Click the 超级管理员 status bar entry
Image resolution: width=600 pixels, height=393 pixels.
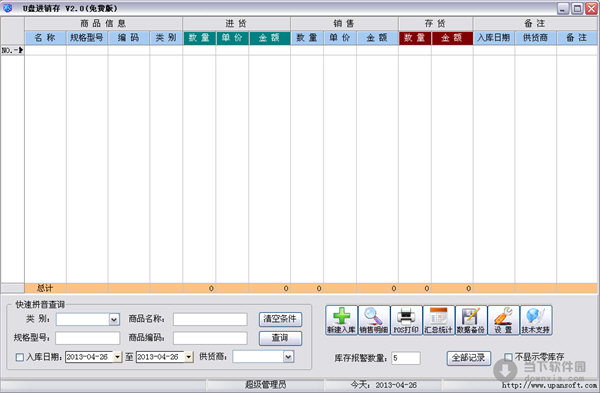[x=266, y=385]
